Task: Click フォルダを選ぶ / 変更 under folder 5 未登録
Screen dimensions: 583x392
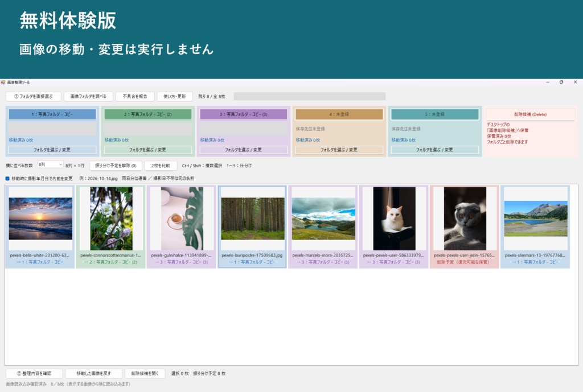Action: [434, 150]
